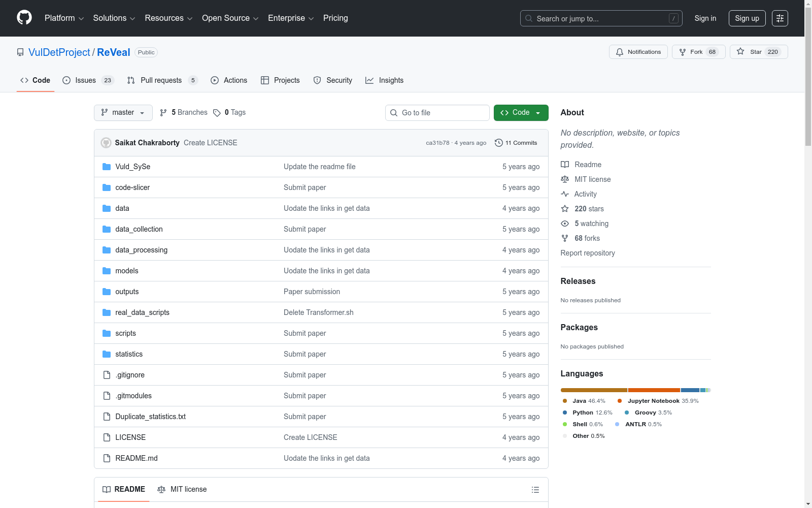Open the README outline list icon

[535, 490]
